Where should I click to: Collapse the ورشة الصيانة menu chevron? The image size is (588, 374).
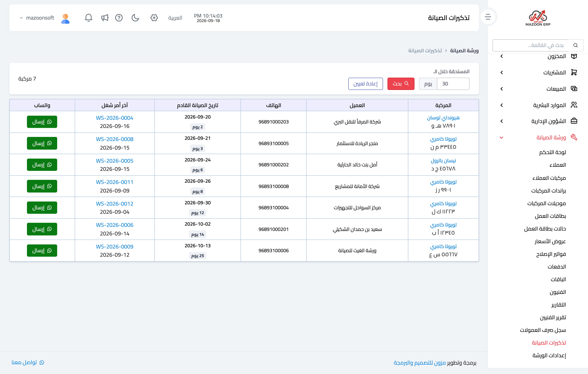502,138
